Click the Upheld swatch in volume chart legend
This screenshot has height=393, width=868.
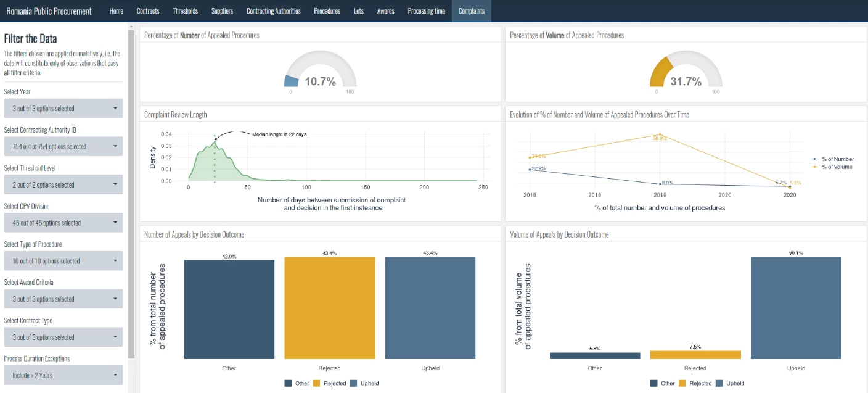point(719,383)
